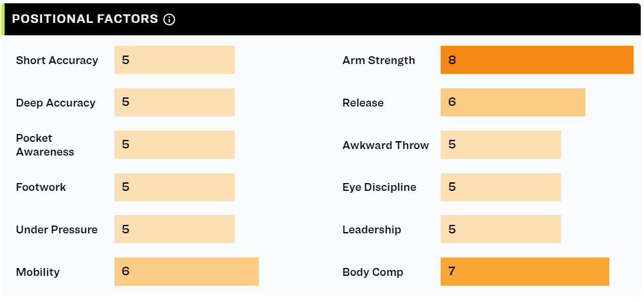Click the Release bar rated 6
This screenshot has width=644, height=302.
(x=513, y=103)
